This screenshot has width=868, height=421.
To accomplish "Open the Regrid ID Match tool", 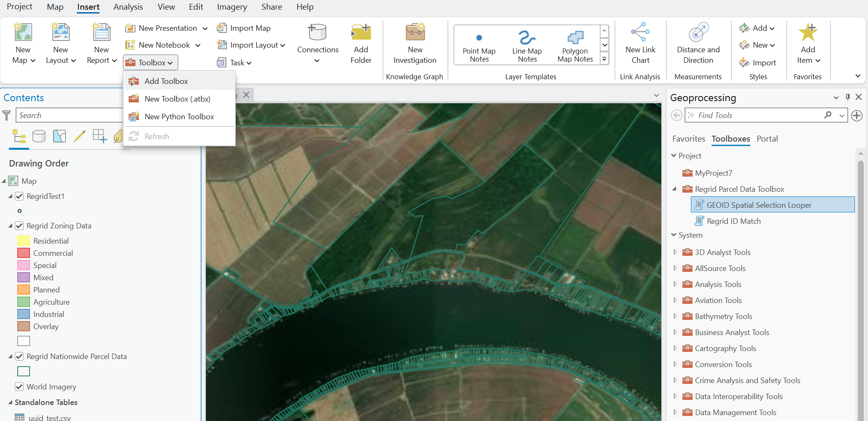I will click(x=733, y=221).
